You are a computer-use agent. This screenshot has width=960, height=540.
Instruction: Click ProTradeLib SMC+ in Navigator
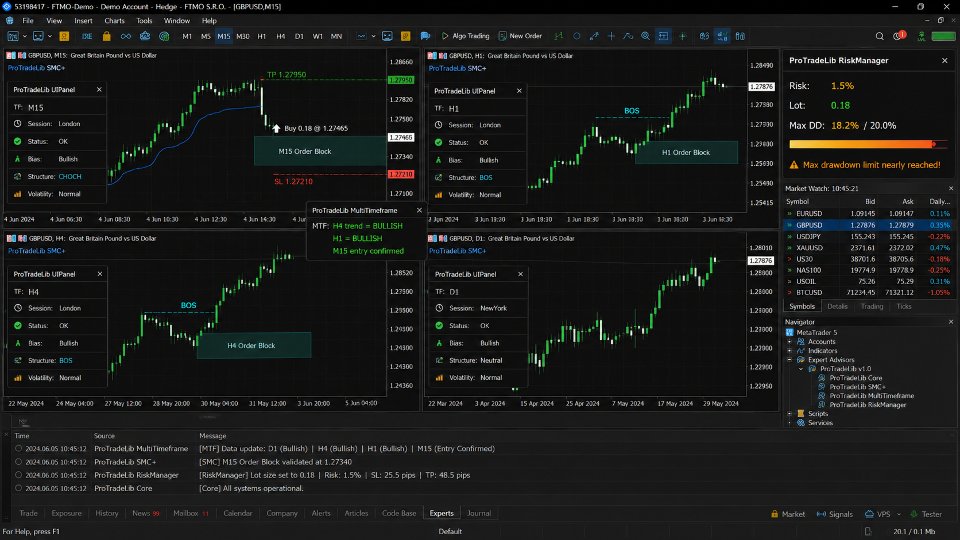(x=857, y=387)
